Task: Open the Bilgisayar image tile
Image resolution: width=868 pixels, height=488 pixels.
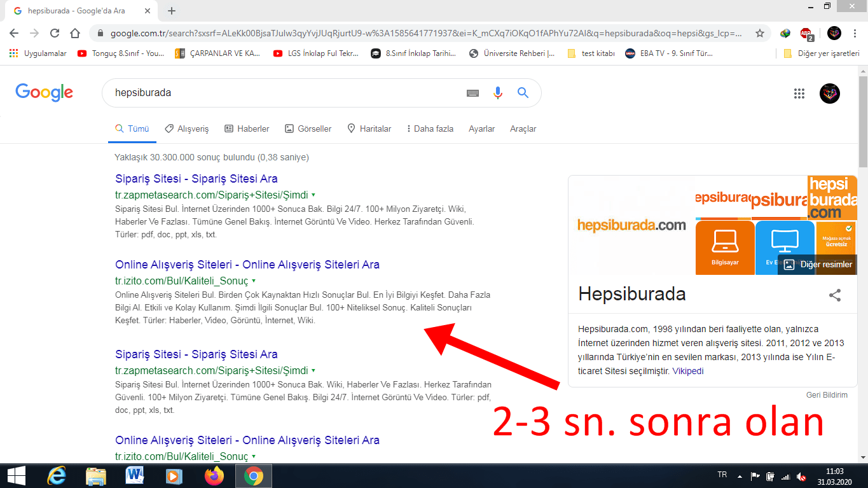Action: tap(725, 247)
